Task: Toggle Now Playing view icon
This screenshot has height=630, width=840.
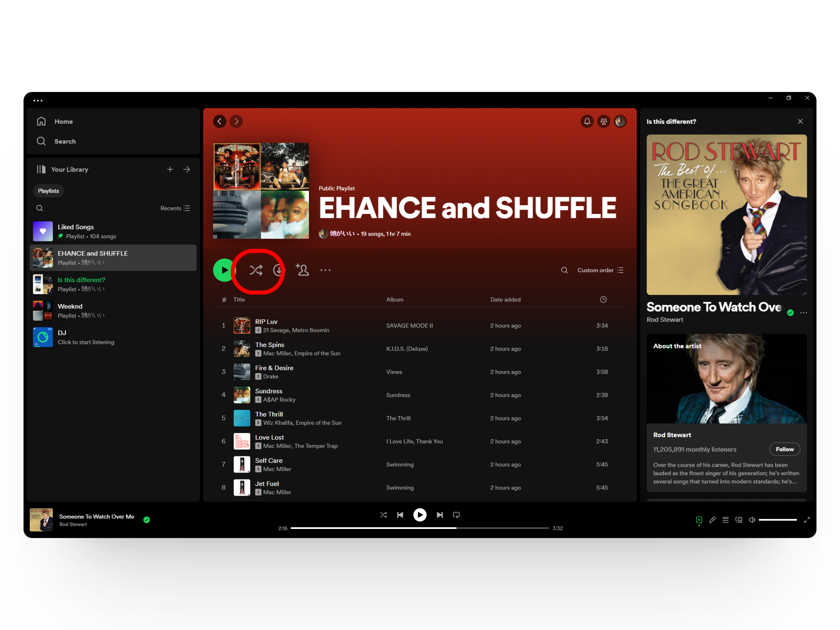Action: click(x=699, y=520)
